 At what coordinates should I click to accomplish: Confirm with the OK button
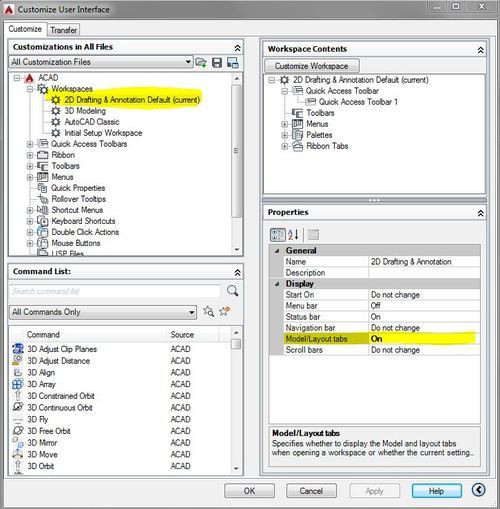coord(249,491)
